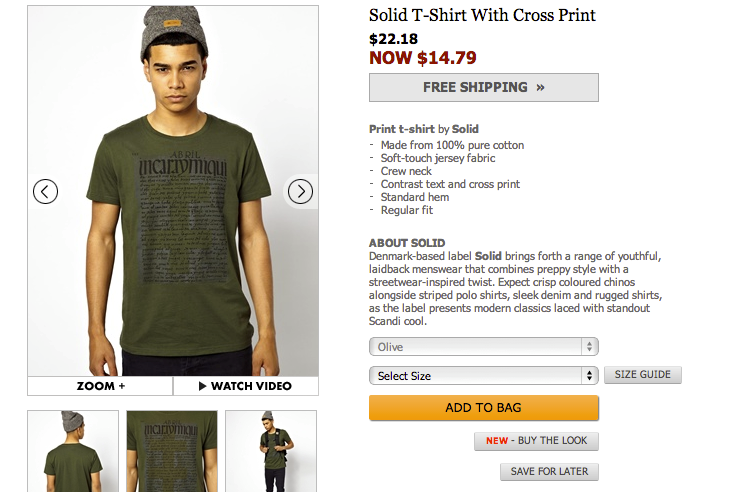Click the play icon beside Watch Video
The height and width of the screenshot is (492, 741).
click(202, 386)
